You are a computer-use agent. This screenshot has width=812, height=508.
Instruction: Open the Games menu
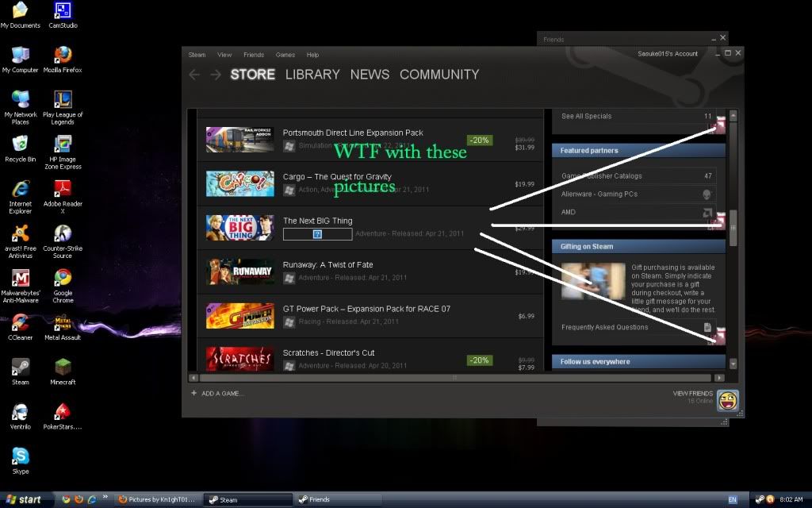click(x=285, y=55)
